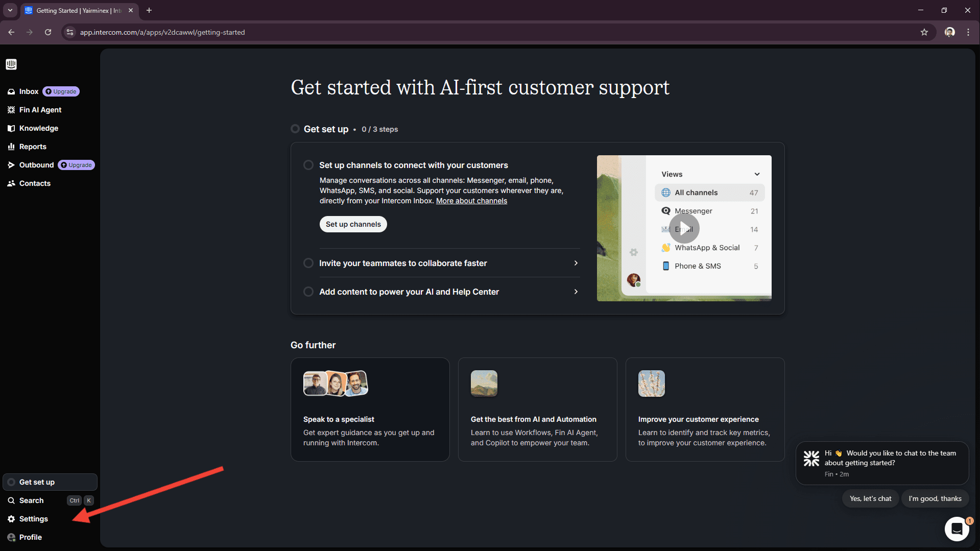The image size is (980, 551).
Task: Open a new browser tab
Action: click(x=149, y=10)
